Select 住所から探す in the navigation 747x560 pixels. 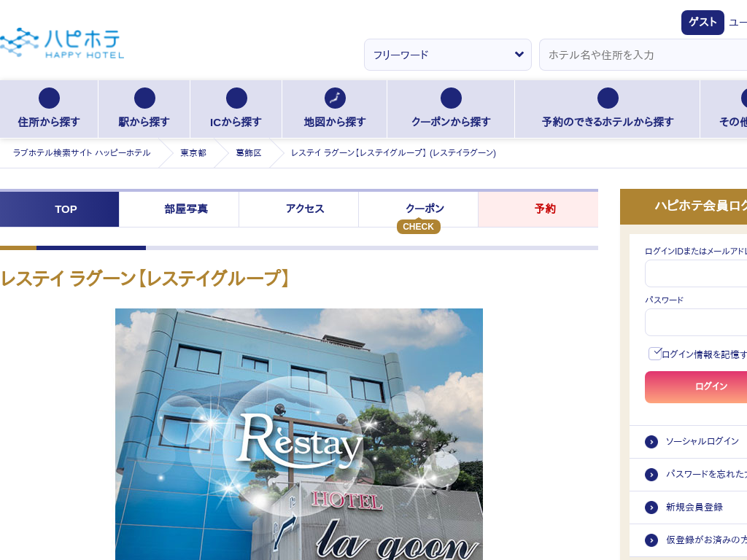49,109
